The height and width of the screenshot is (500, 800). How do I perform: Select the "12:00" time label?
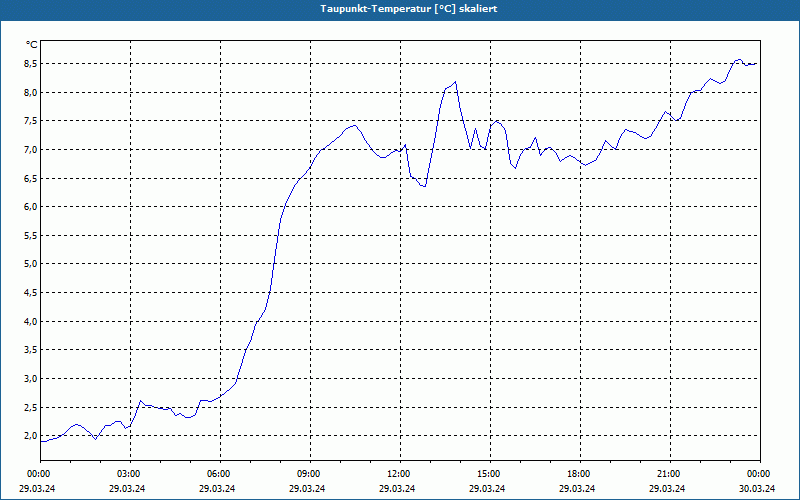401,474
